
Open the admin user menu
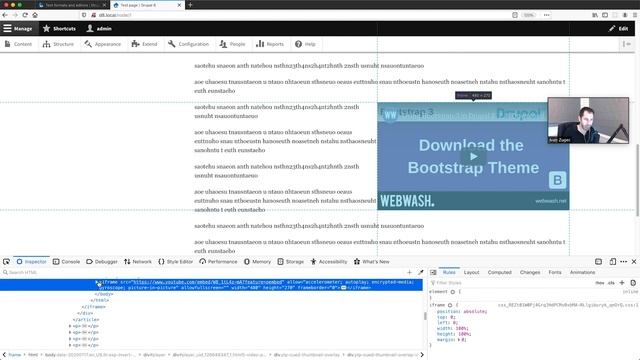point(99,29)
